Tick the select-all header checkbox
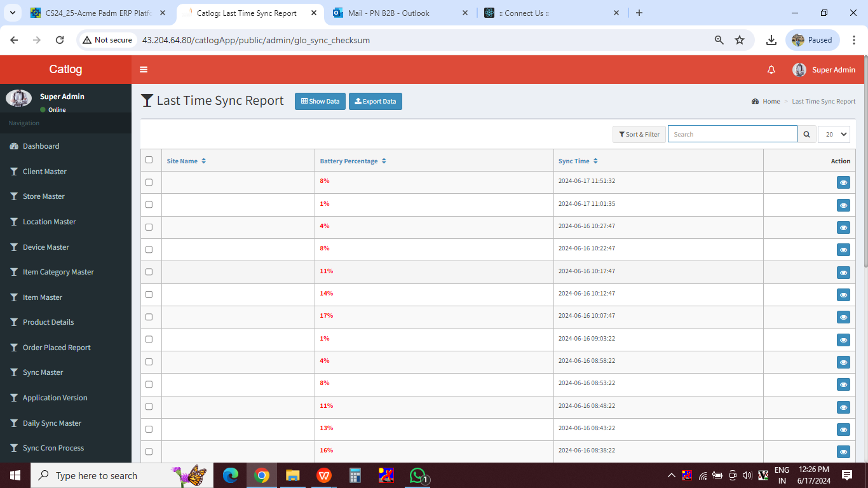Image resolution: width=868 pixels, height=488 pixels. tap(149, 160)
